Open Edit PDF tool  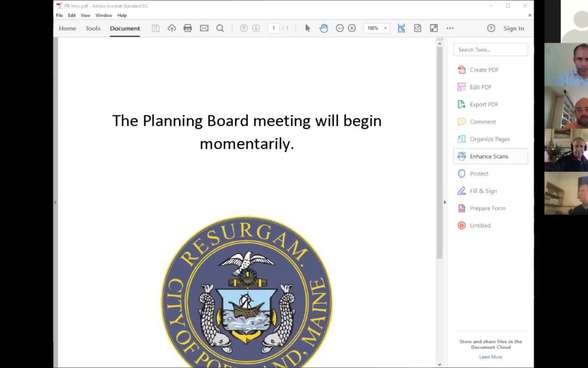coord(491,87)
